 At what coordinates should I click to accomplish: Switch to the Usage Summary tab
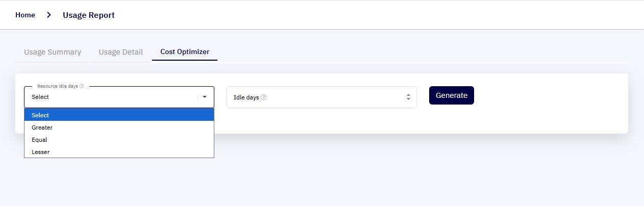tap(53, 52)
